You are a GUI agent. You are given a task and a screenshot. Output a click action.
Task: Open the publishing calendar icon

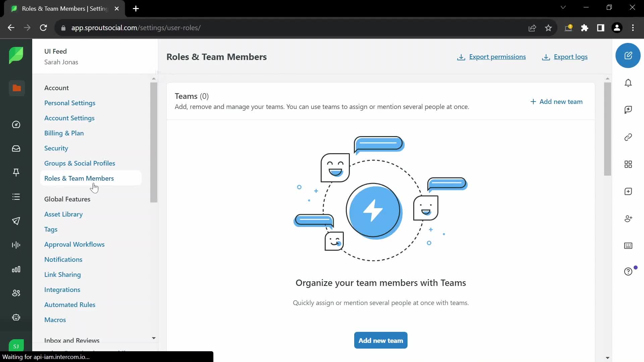16,221
